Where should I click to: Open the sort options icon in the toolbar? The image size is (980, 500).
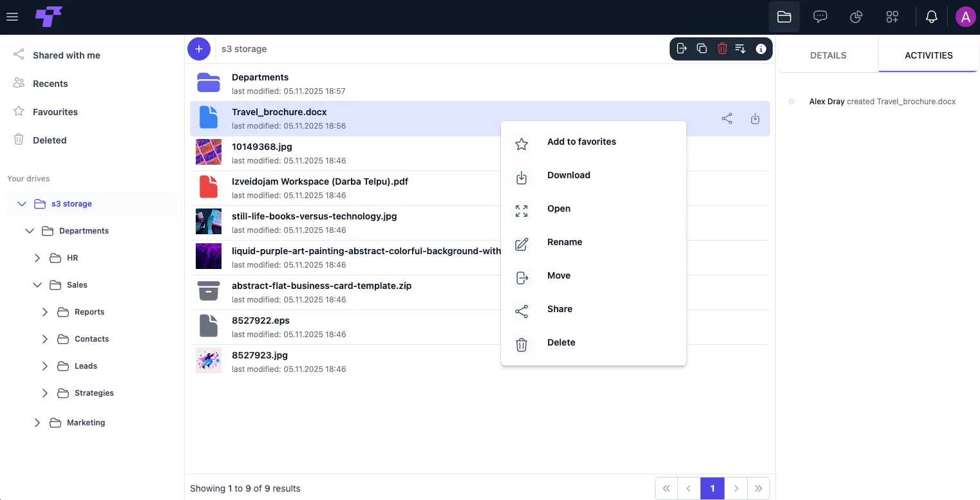tap(741, 49)
